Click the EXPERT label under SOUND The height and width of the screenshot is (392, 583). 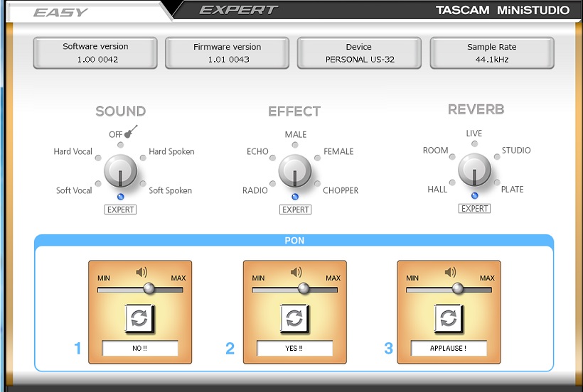tap(120, 209)
